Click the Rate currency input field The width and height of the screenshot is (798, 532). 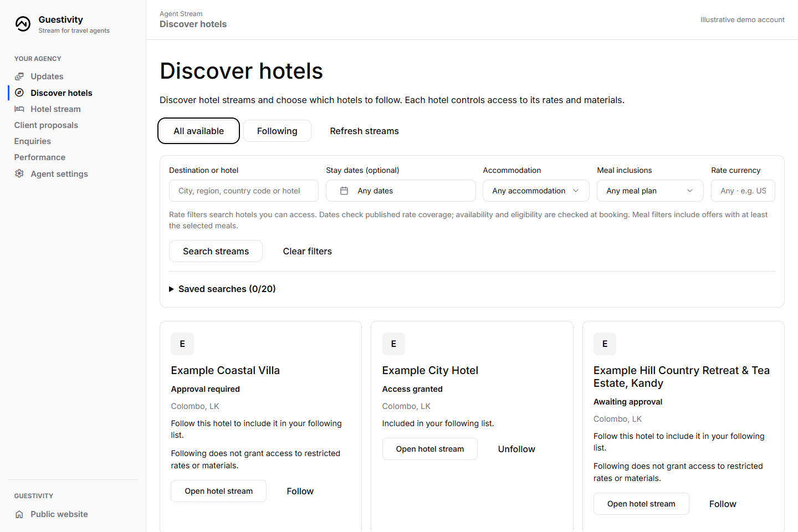click(743, 191)
